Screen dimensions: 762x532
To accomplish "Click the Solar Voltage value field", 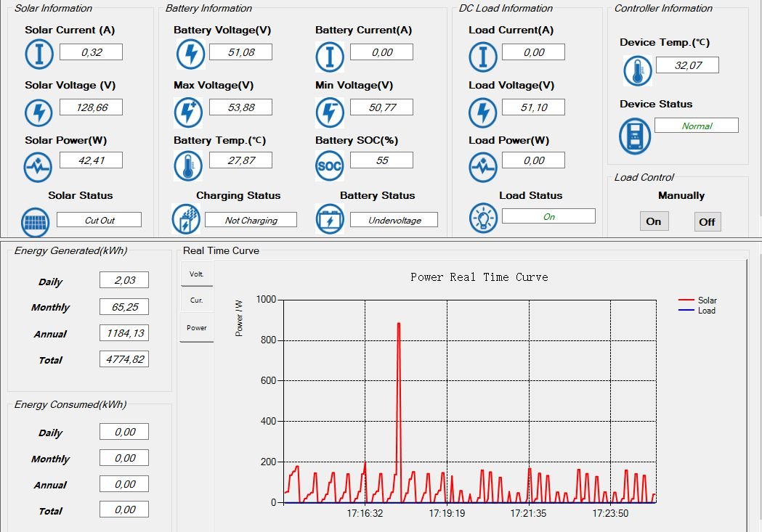I will (91, 107).
